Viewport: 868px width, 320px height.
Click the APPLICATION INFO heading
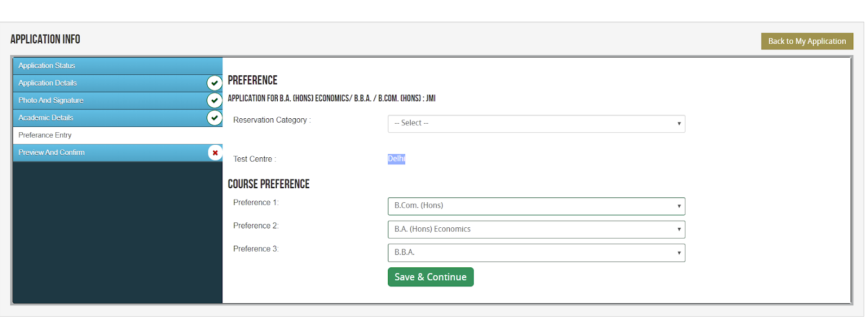pos(45,40)
